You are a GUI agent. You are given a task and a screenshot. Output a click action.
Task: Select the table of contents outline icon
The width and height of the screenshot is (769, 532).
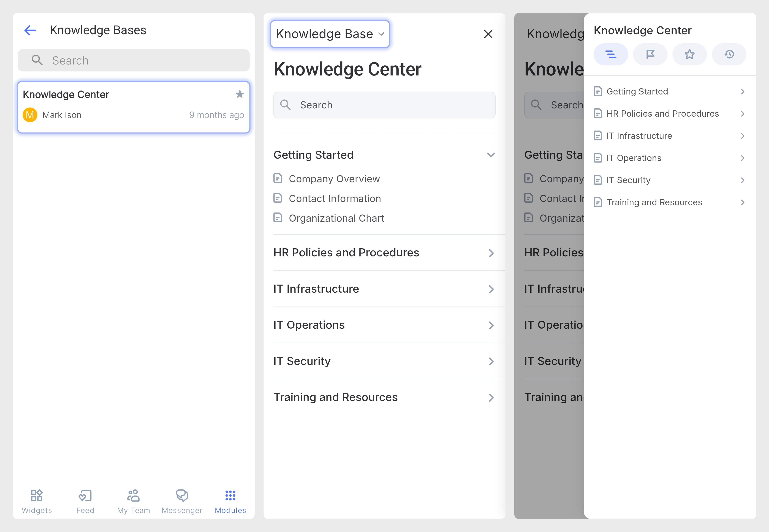611,54
